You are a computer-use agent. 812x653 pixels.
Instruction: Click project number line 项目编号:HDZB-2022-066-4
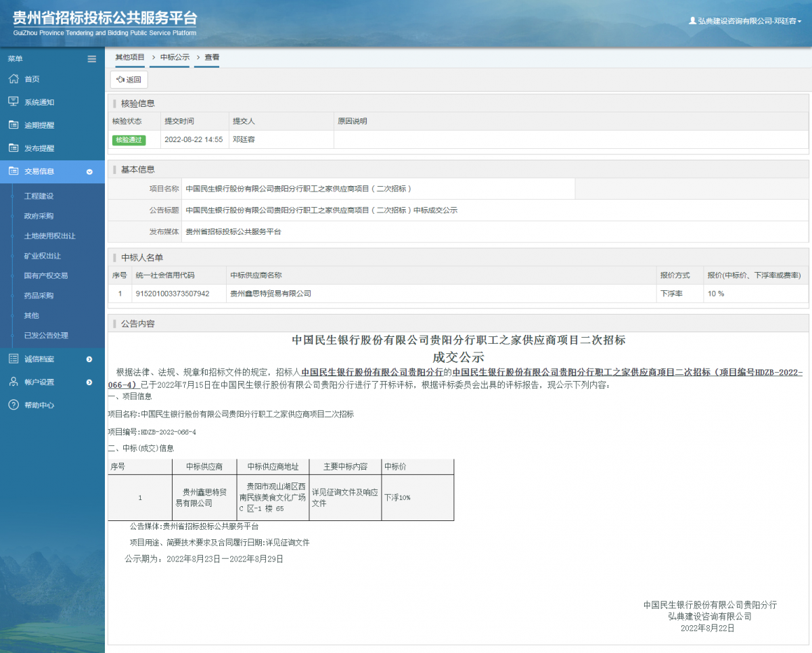pos(152,432)
